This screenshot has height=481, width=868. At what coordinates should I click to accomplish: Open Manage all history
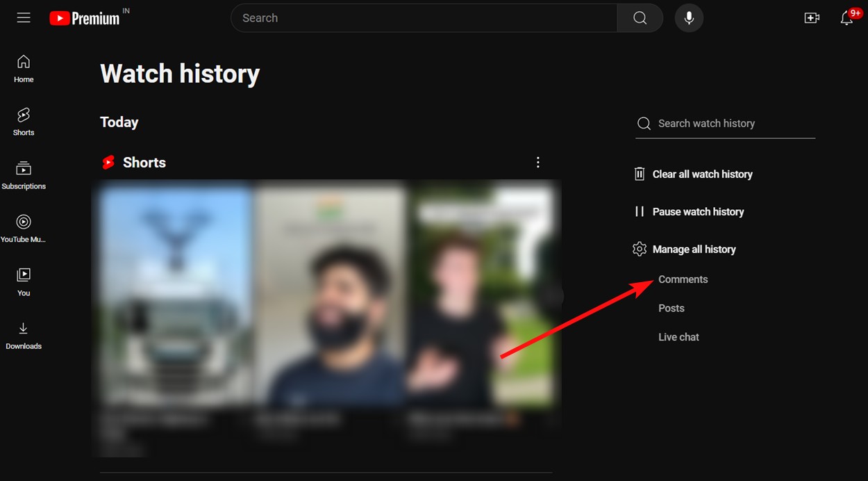coord(694,249)
